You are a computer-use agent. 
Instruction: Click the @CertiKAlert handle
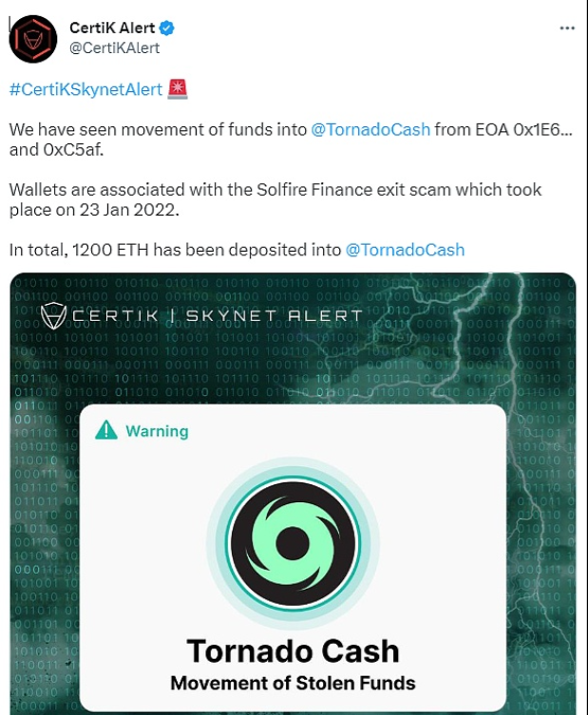pyautogui.click(x=115, y=47)
